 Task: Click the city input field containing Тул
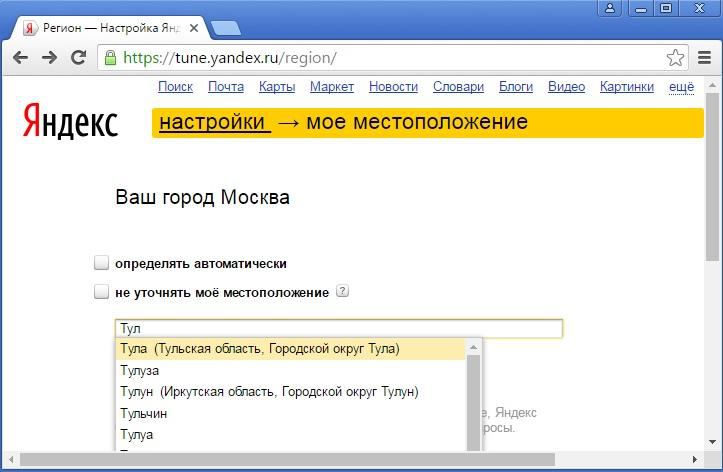[x=338, y=329]
